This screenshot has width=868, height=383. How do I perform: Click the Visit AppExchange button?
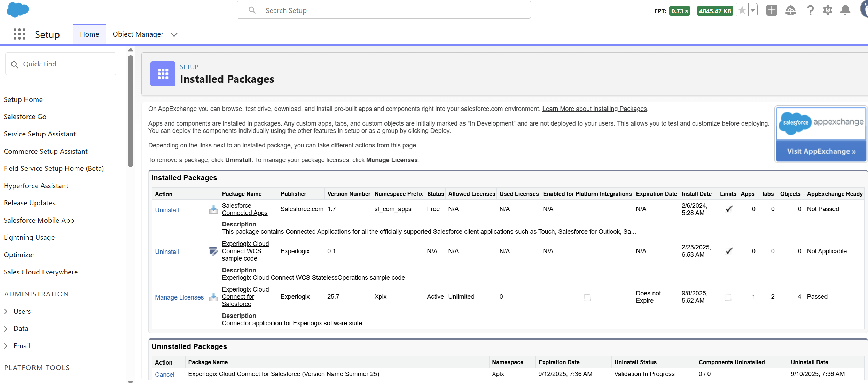coord(821,151)
